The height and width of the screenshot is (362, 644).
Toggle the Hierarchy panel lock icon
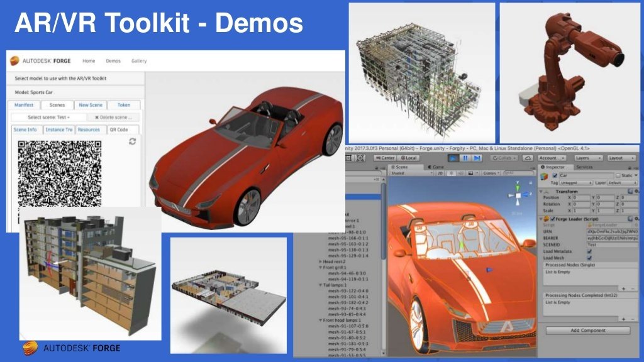pyautogui.click(x=376, y=168)
